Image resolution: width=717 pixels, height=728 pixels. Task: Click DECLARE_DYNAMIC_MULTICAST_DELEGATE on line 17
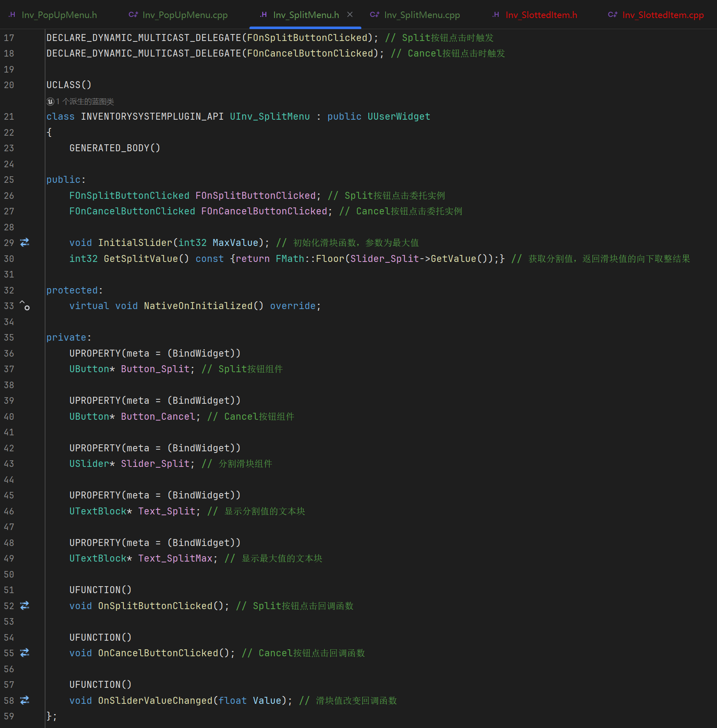point(144,38)
